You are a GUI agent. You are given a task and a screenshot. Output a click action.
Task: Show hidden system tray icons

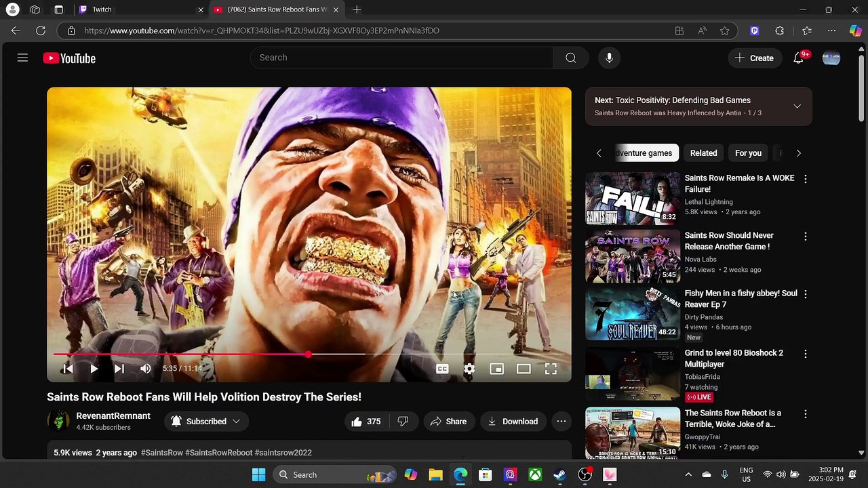point(688,474)
